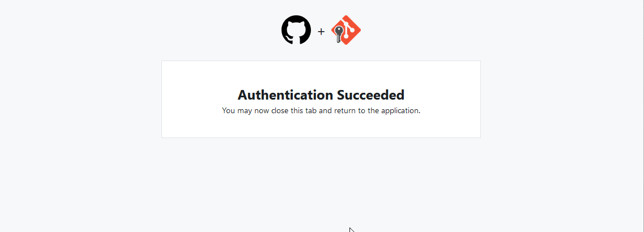Select the Authentication Succeeded heading
644x232 pixels.
[x=321, y=95]
